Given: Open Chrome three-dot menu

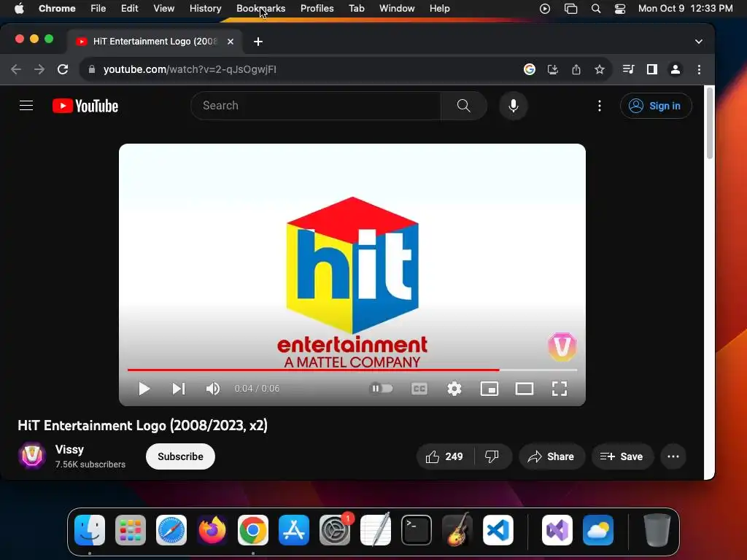Looking at the screenshot, I should [699, 69].
